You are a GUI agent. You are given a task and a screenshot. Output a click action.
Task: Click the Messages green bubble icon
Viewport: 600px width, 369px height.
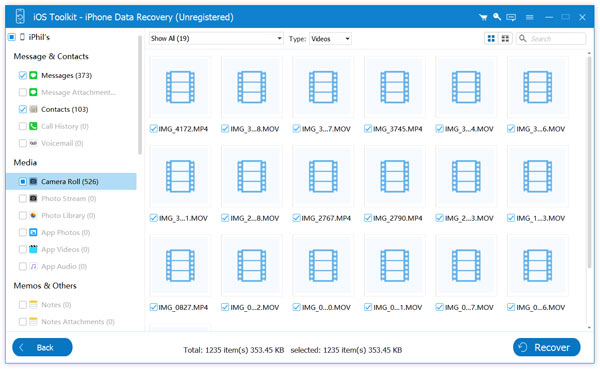33,75
